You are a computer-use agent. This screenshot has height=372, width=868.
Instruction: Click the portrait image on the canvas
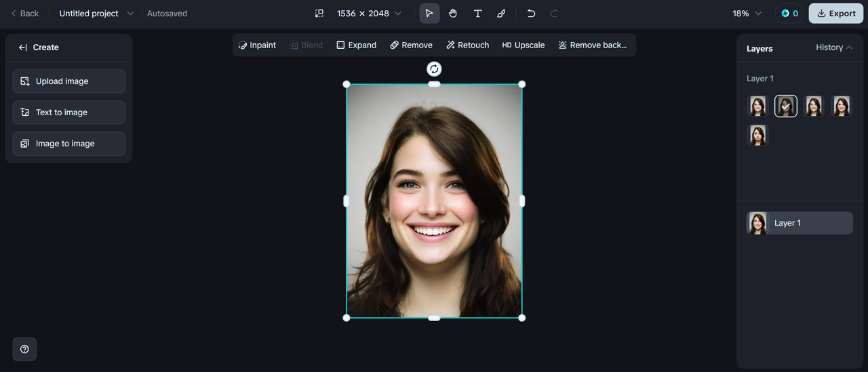coord(434,201)
